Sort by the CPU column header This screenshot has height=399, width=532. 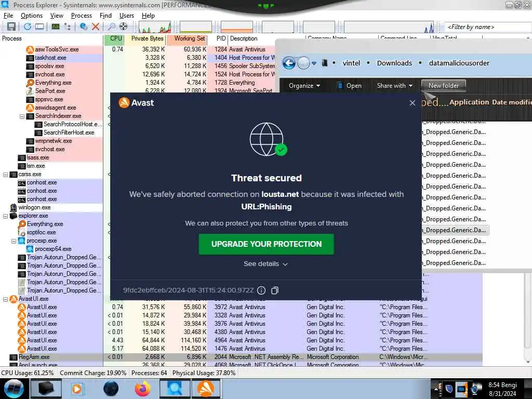[x=114, y=38]
